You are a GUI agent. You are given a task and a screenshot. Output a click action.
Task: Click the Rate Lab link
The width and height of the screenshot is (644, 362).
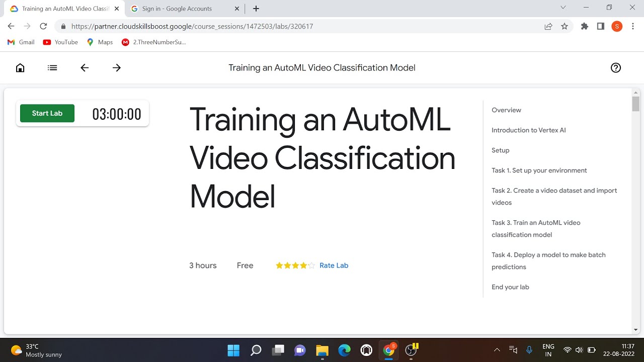pos(334,265)
